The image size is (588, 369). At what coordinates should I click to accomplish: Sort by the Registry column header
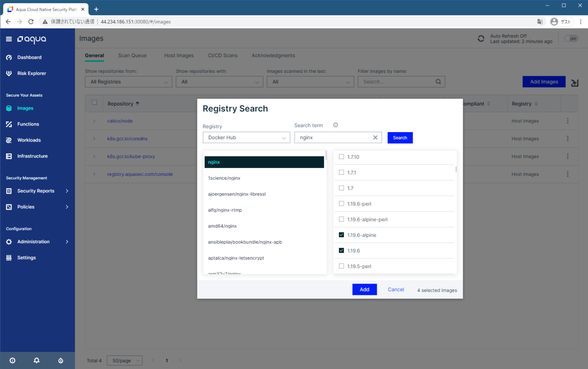pyautogui.click(x=525, y=104)
